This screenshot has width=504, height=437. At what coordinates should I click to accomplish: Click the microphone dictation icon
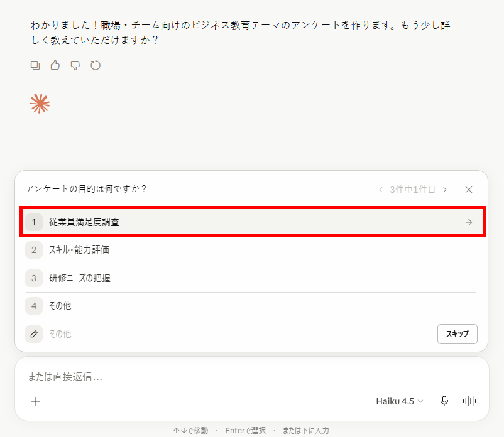point(444,401)
